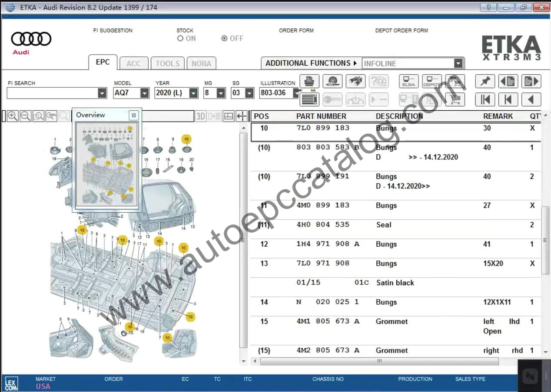
Task: Select part number N 020 025 1
Action: [x=328, y=302]
